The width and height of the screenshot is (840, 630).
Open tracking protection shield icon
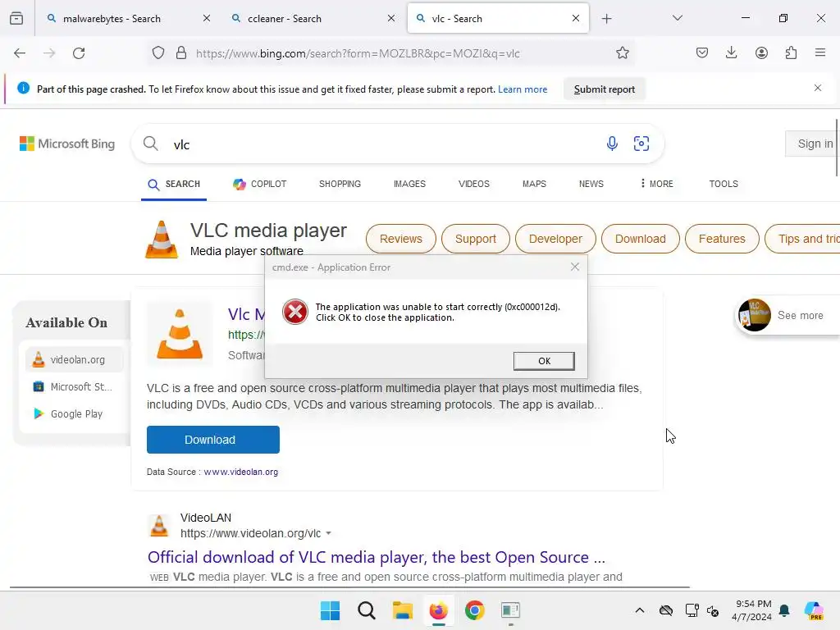[x=158, y=53]
